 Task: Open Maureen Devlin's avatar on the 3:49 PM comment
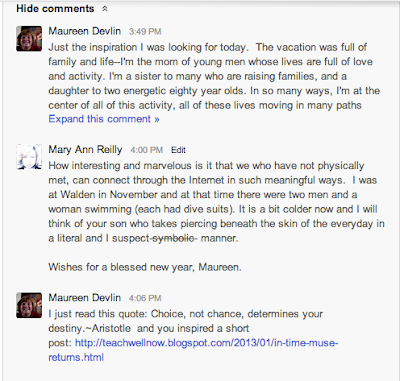[x=29, y=39]
